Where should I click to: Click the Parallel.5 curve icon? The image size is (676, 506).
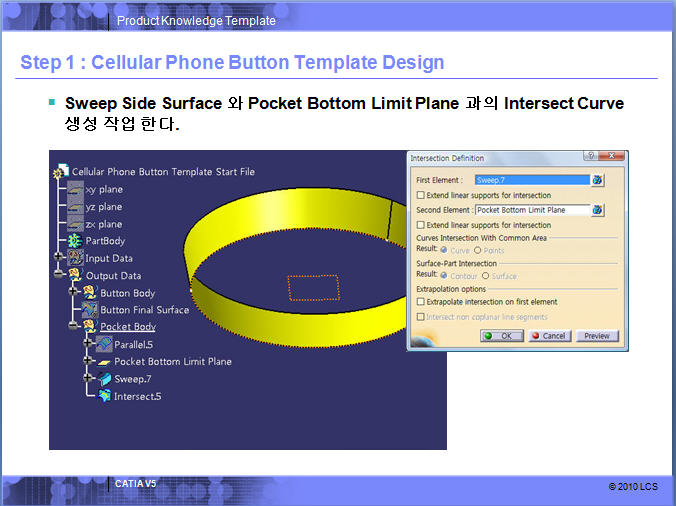click(x=104, y=344)
